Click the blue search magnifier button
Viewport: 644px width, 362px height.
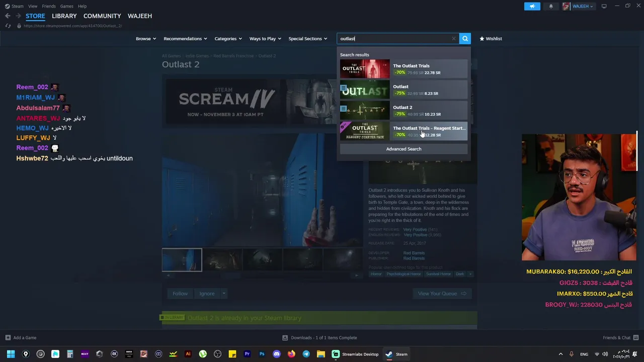point(465,39)
